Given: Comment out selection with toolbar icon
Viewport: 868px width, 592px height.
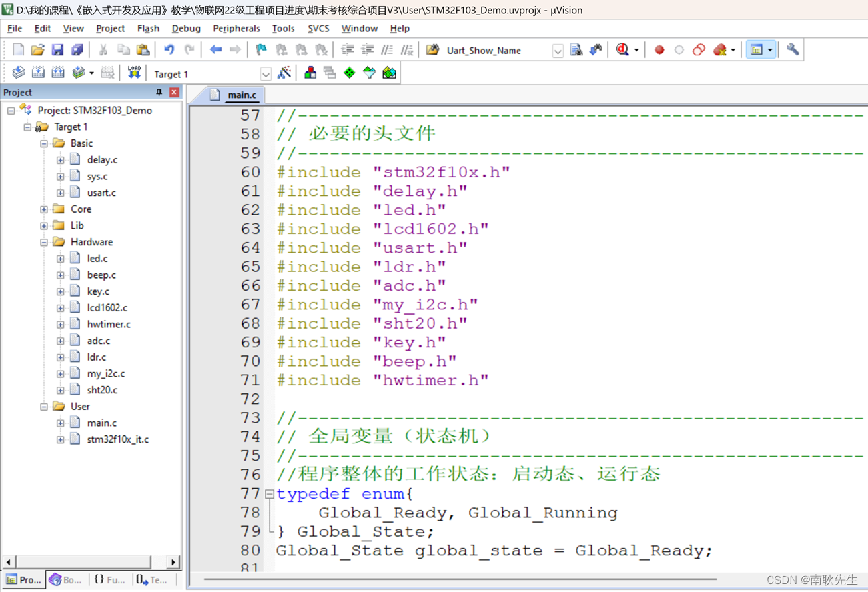Looking at the screenshot, I should (387, 50).
